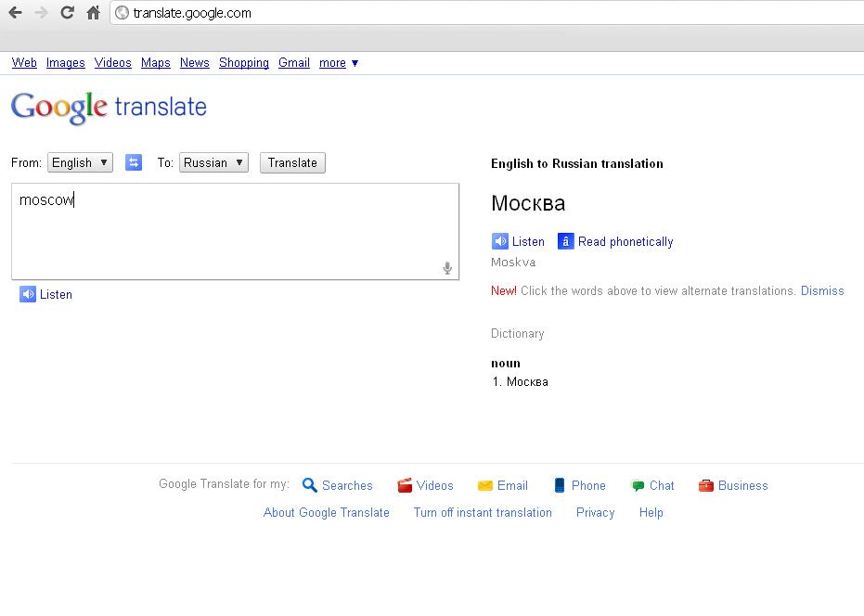Swap languages with the blue arrows icon
Viewport: 864px width, 616px height.
coord(134,162)
